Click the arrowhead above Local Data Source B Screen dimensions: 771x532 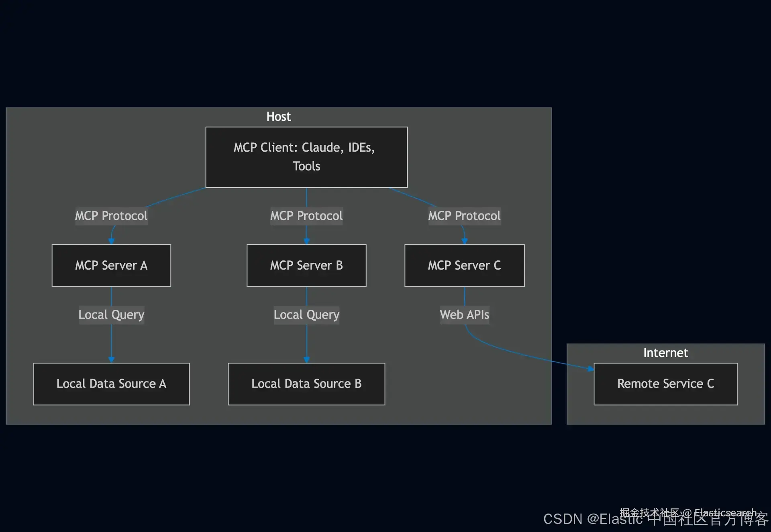[307, 359]
